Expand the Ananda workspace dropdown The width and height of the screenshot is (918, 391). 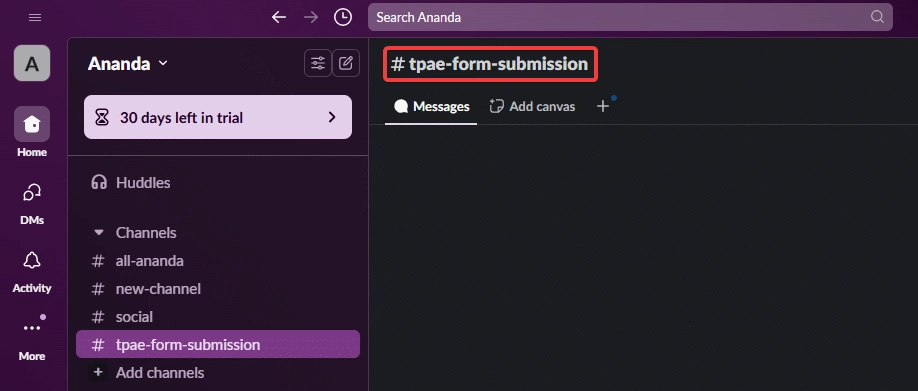coord(128,63)
